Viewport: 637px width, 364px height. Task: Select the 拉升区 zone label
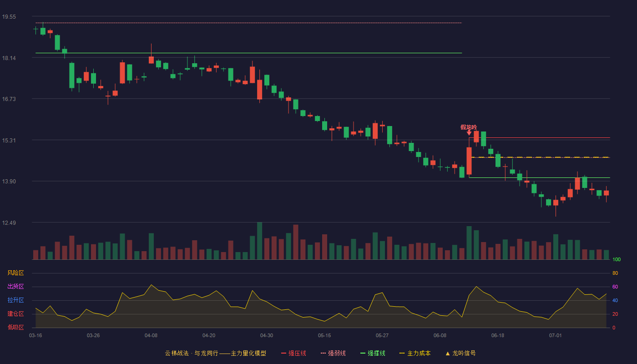[15, 300]
